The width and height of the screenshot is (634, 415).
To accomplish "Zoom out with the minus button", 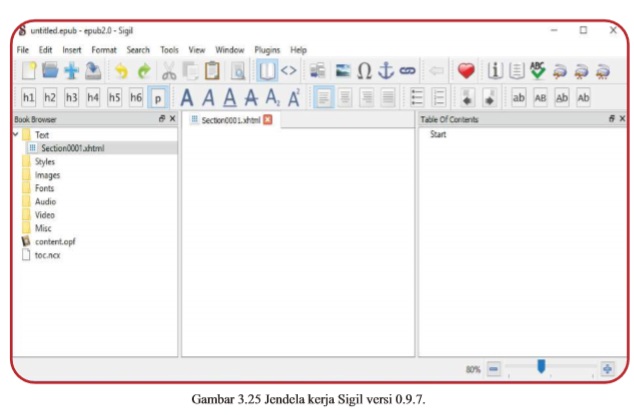I will (x=493, y=369).
